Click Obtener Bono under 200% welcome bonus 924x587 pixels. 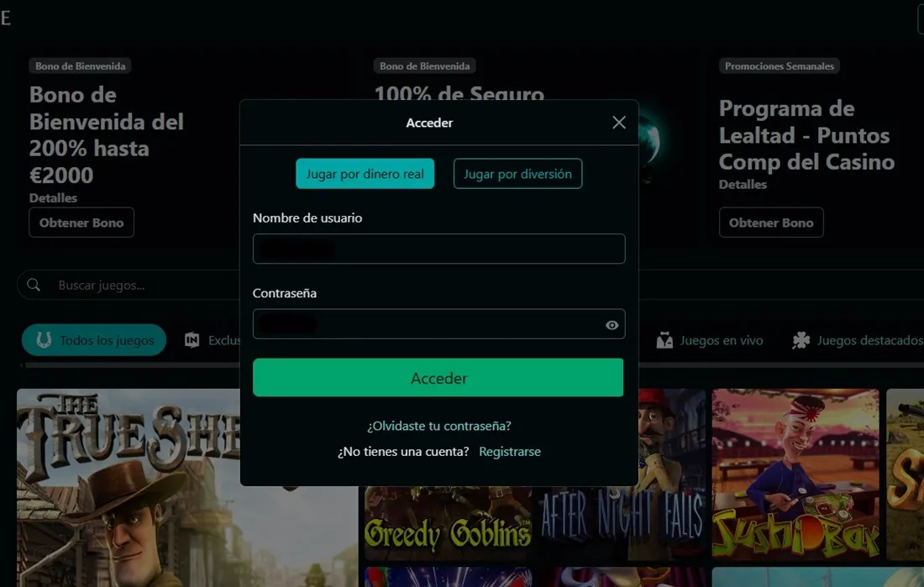[x=81, y=223]
